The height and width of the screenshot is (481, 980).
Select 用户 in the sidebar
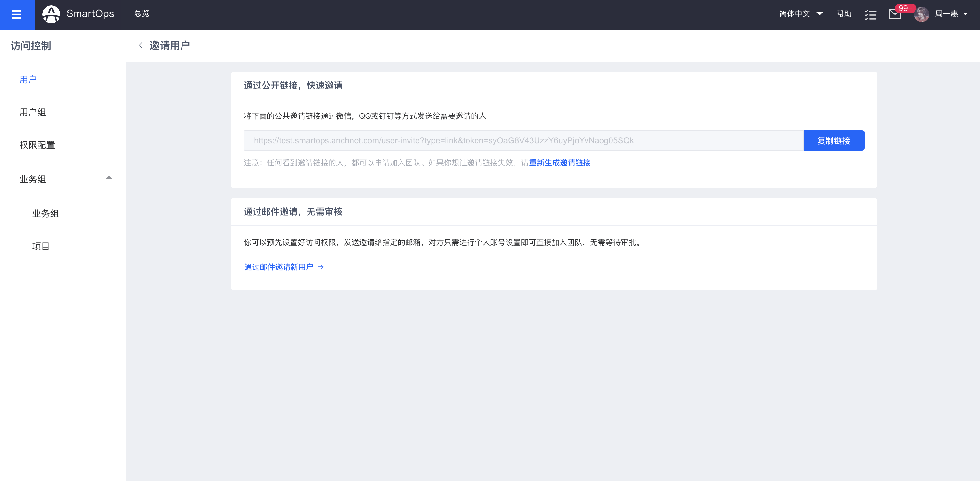28,79
